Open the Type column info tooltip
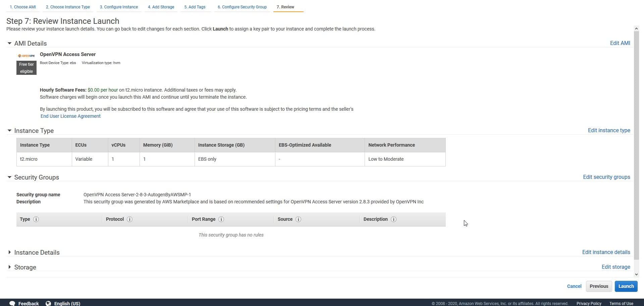 pos(36,219)
